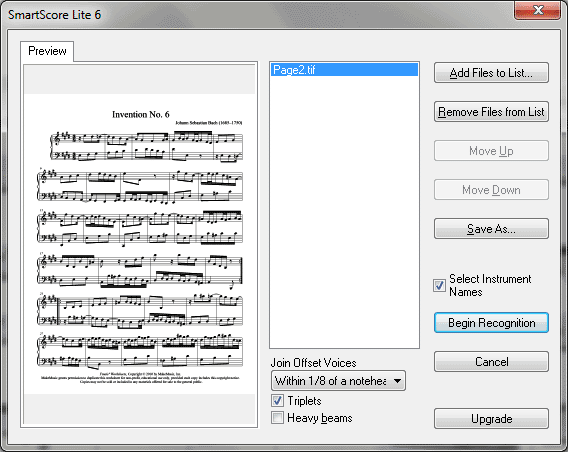Start scanning with Begin Recognition
The image size is (568, 452).
coord(491,322)
